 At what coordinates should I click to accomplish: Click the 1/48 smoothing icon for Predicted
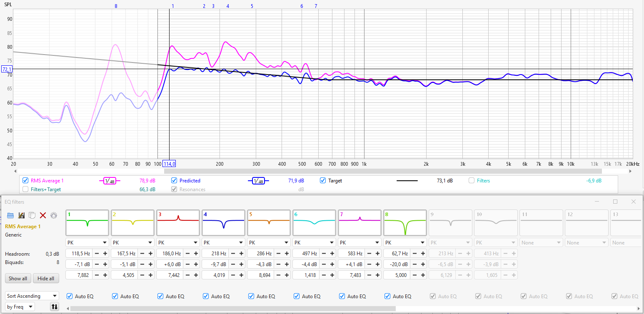pyautogui.click(x=258, y=181)
